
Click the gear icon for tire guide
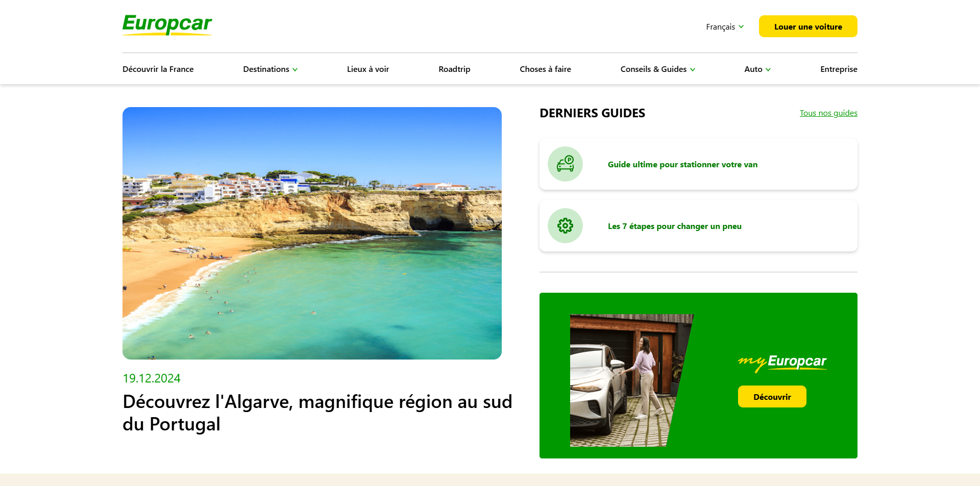tap(565, 226)
